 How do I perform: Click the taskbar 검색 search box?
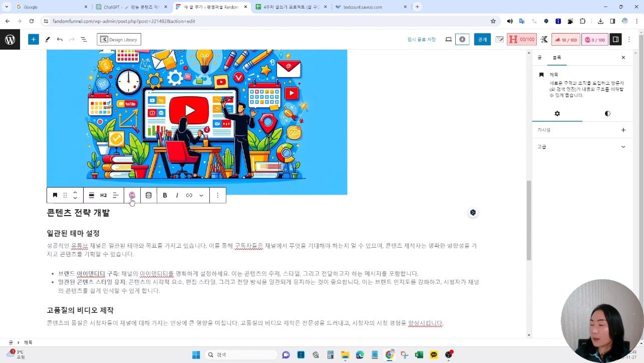point(241,354)
